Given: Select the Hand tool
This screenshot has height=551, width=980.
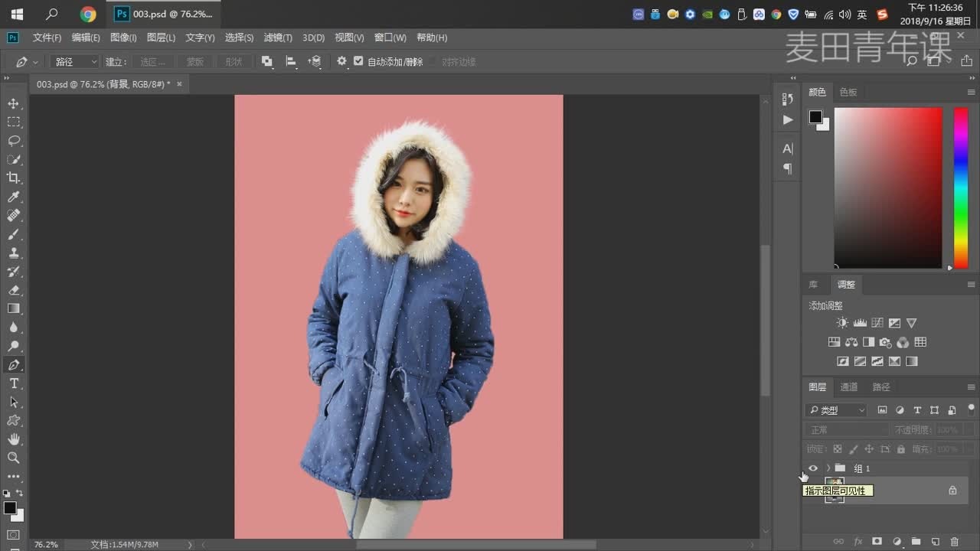Looking at the screenshot, I should point(14,439).
